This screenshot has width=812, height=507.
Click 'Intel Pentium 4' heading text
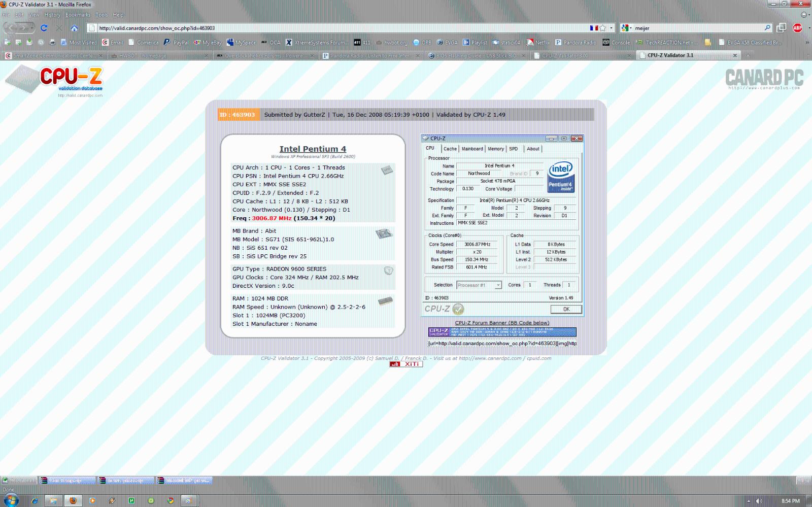[x=313, y=149]
